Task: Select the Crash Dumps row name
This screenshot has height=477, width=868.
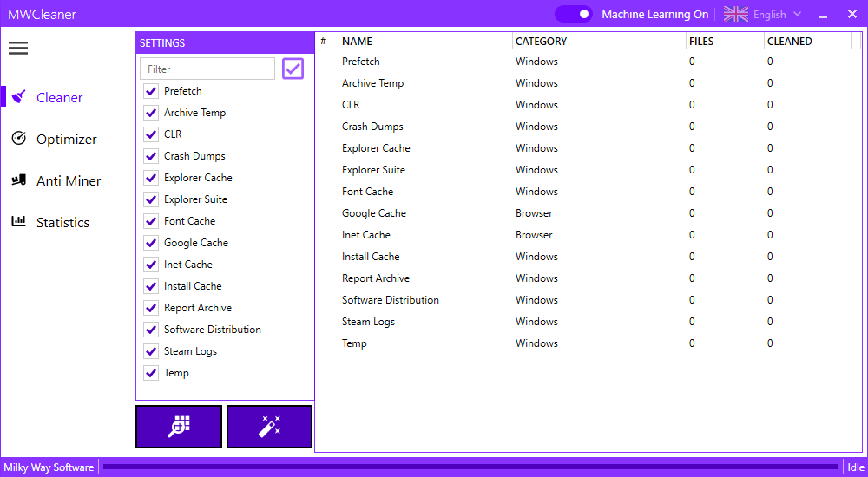Action: (372, 126)
